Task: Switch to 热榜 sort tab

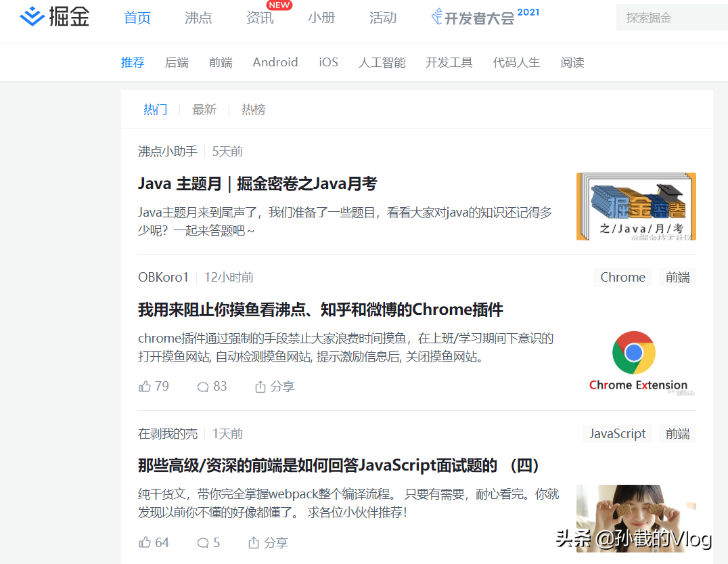Action: click(x=254, y=110)
